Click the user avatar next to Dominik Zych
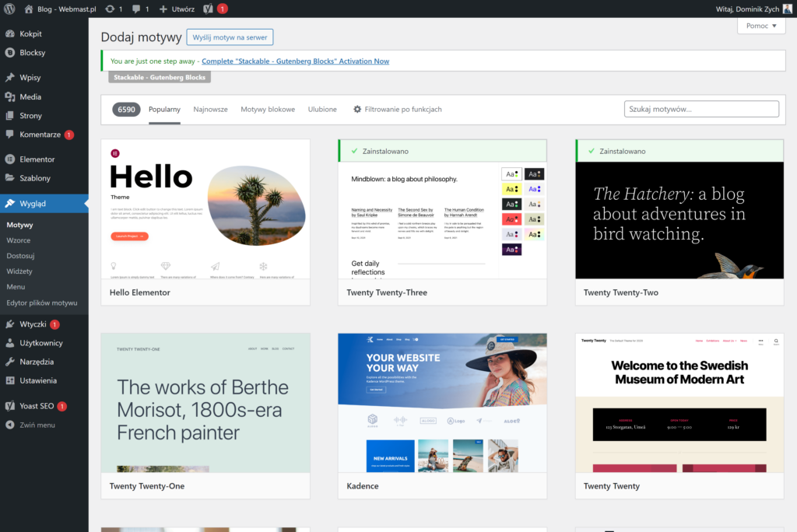Viewport: 797px width, 532px height. (787, 9)
